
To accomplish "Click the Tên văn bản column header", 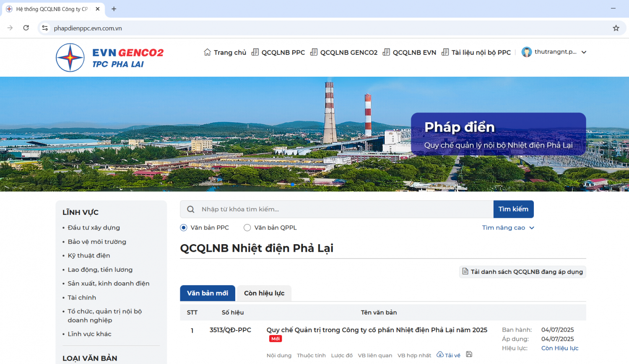I will 379,312.
